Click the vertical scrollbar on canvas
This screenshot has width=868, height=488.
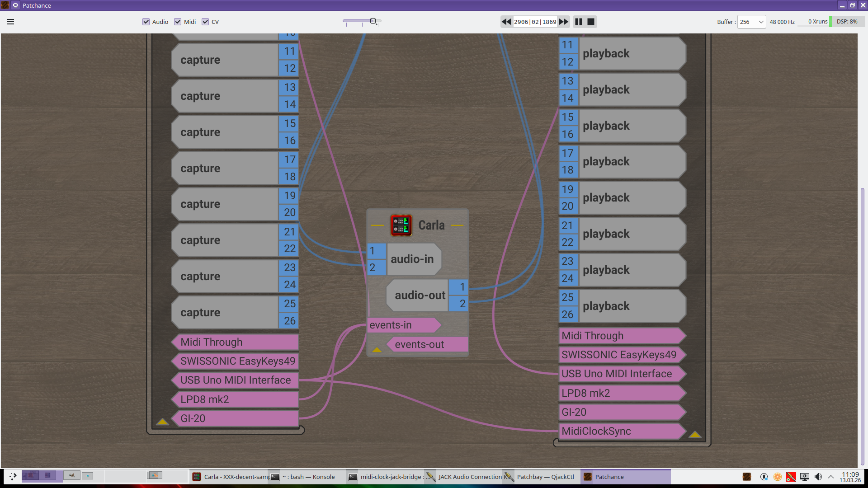pyautogui.click(x=862, y=325)
